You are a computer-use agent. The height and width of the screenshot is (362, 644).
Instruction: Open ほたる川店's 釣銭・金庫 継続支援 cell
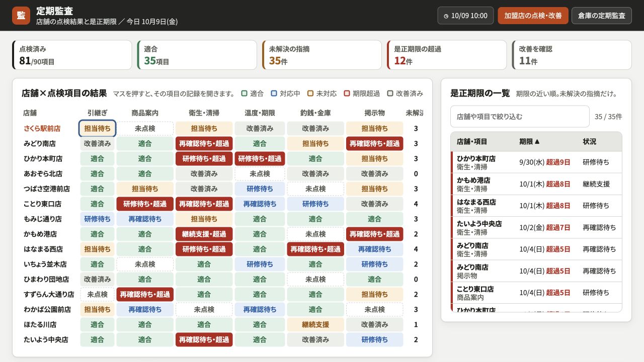coord(315,325)
